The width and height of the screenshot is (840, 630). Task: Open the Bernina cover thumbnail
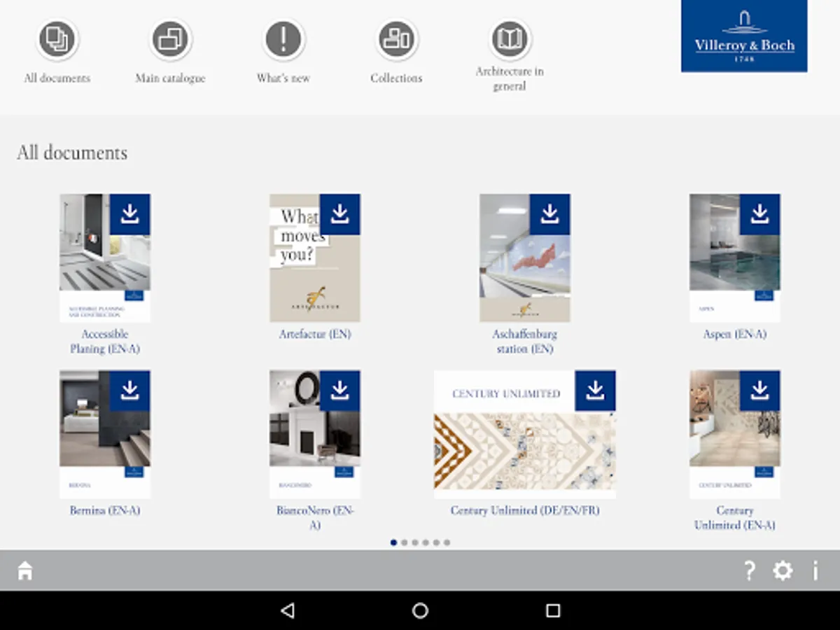tap(105, 434)
